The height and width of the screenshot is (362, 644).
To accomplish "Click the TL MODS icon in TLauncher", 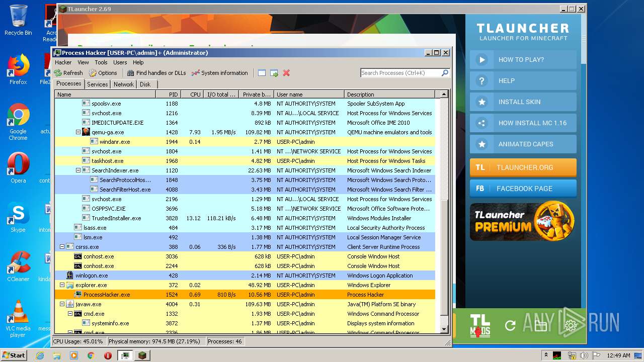I will pos(480,326).
